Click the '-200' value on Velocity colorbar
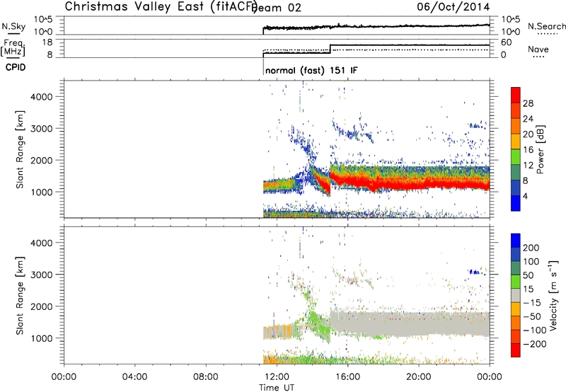Viewport: 566px width, 392px height. [x=534, y=344]
